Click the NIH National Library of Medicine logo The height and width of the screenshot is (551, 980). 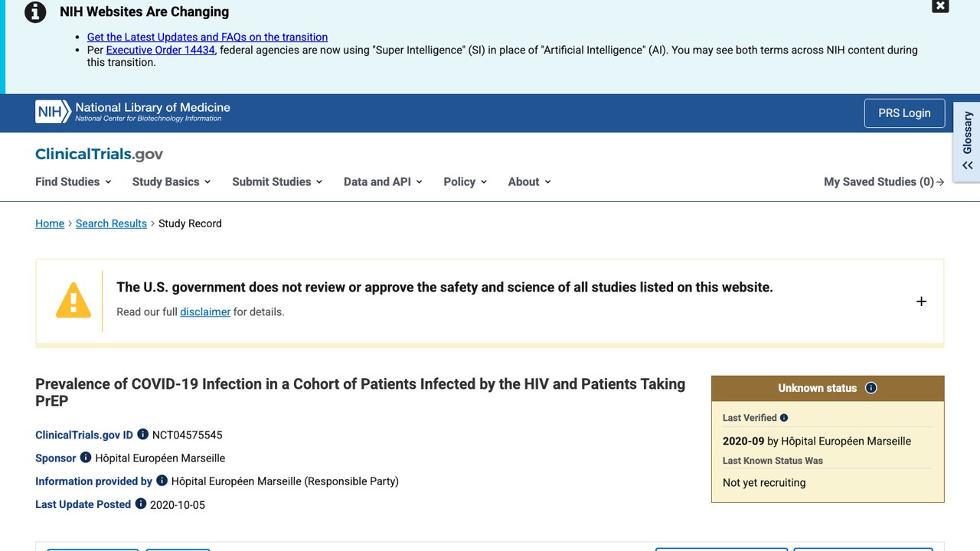click(132, 112)
